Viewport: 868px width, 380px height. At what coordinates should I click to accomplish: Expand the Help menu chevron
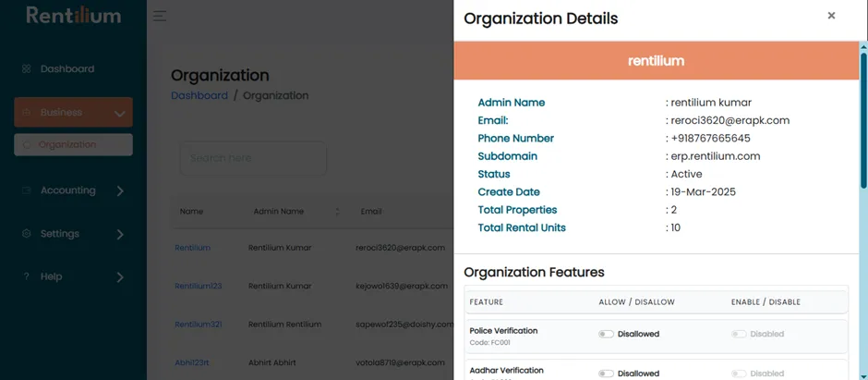120,277
